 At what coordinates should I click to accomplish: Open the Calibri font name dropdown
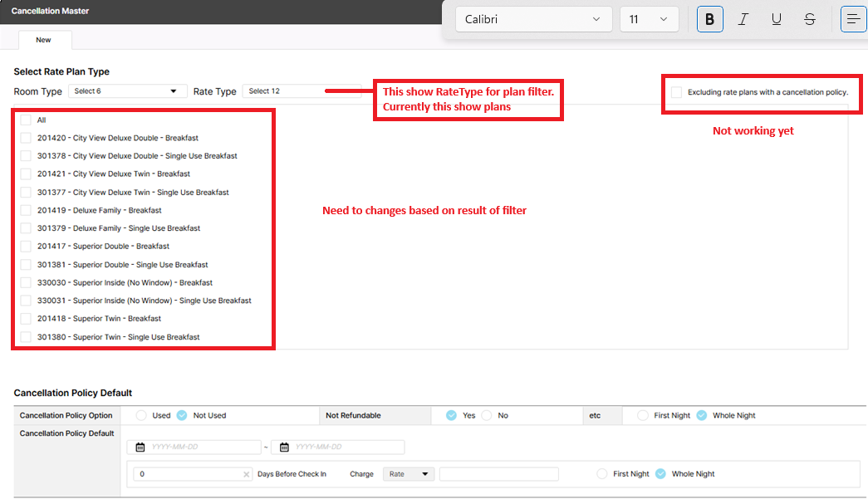(x=533, y=19)
